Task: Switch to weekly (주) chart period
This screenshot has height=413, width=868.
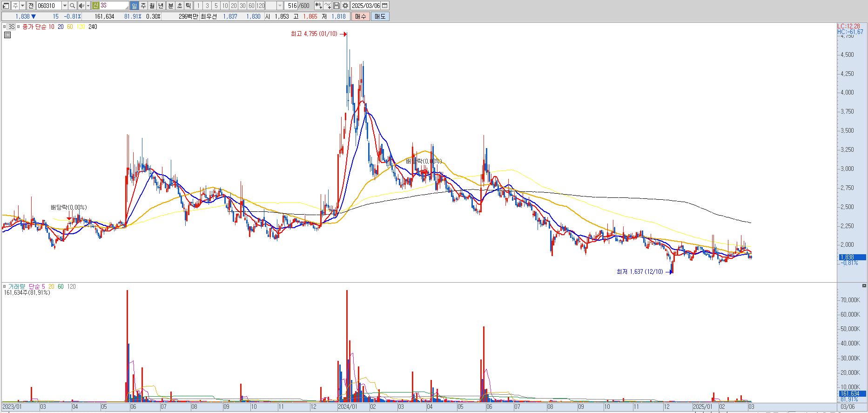Action: (143, 6)
